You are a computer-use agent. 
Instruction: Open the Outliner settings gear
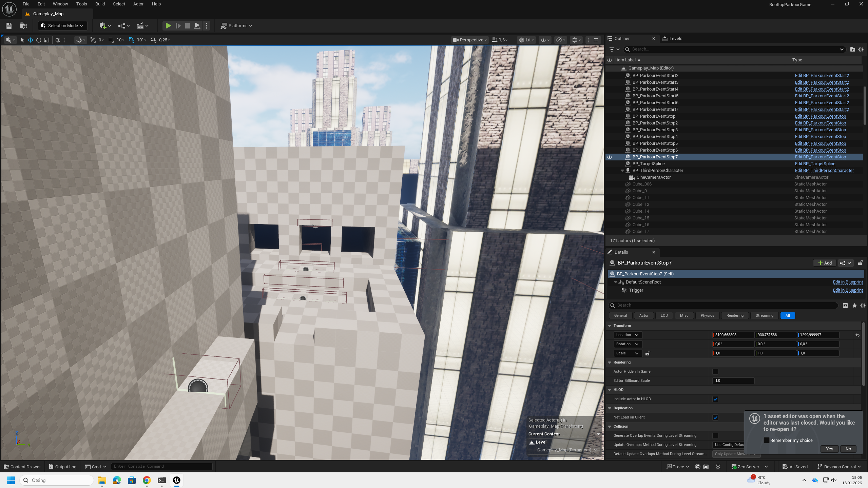pyautogui.click(x=861, y=50)
